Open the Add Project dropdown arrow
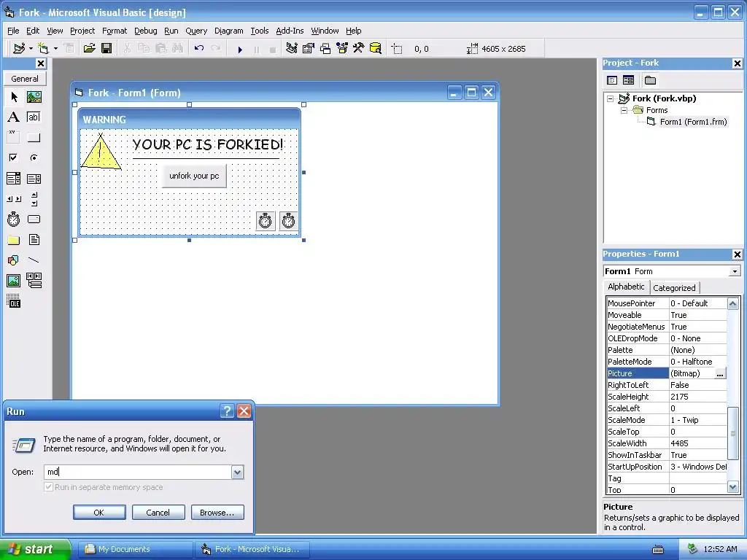 (x=31, y=48)
